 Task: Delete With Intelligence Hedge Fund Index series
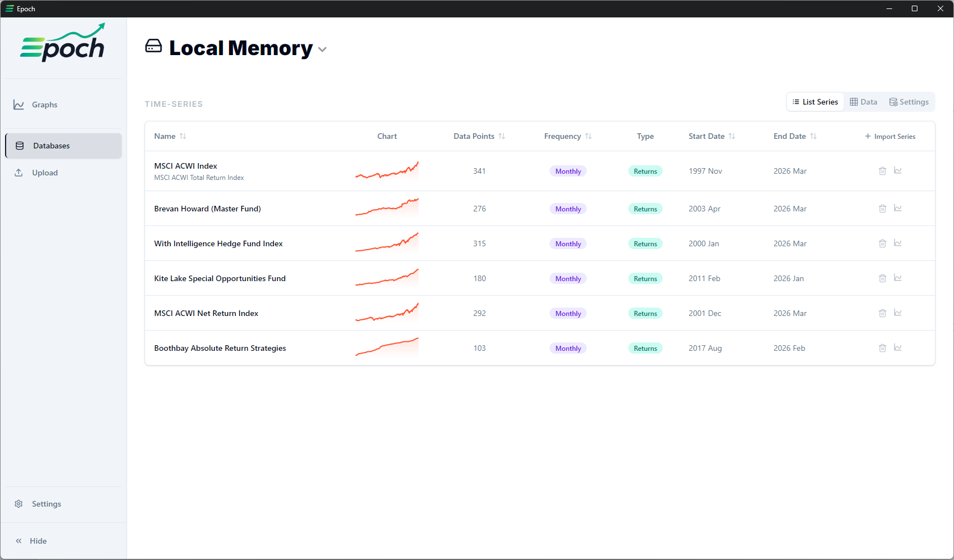pos(883,243)
